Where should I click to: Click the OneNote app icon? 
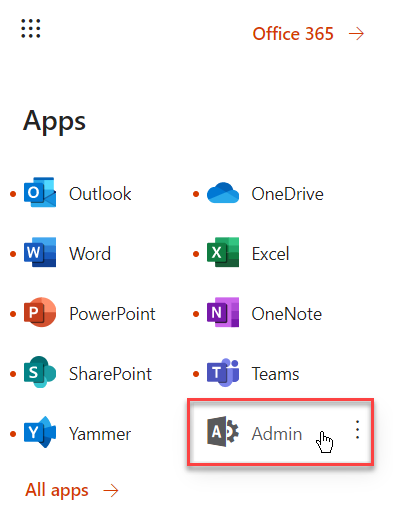click(223, 312)
